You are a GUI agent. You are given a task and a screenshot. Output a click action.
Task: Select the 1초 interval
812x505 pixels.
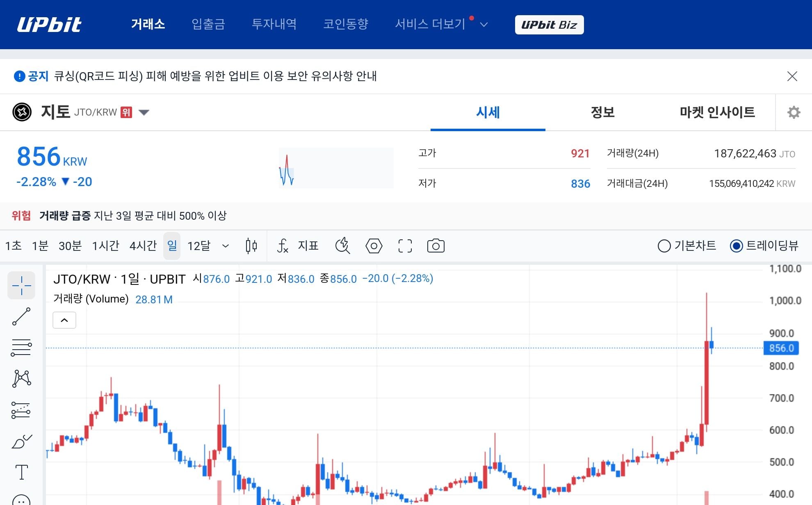[x=13, y=246]
